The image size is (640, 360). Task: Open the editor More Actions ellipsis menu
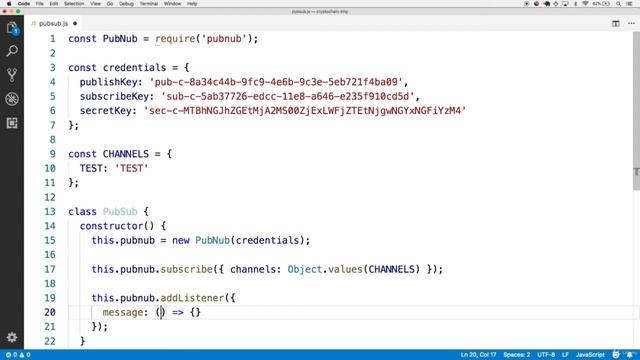pyautogui.click(x=631, y=24)
